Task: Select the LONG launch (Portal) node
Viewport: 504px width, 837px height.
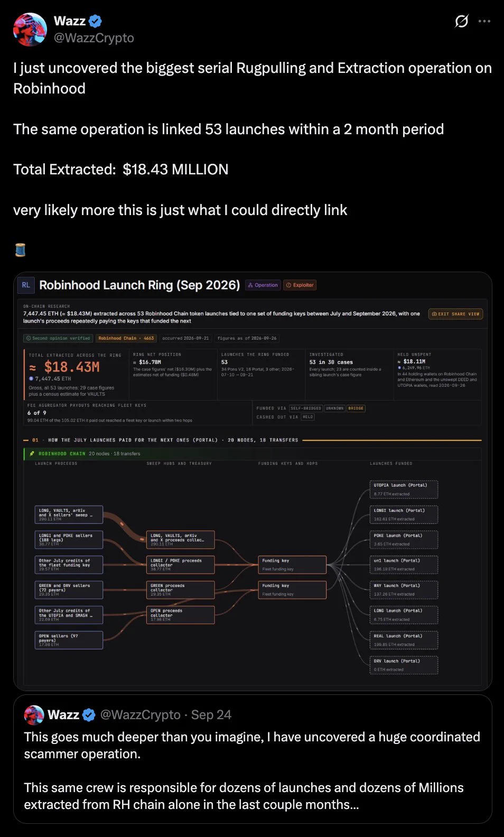Action: [404, 615]
